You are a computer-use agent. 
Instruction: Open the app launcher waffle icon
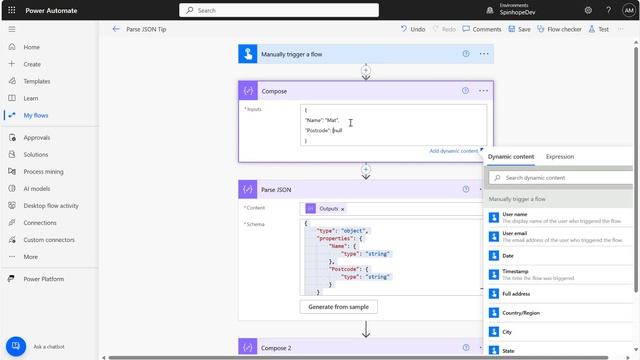[x=11, y=10]
